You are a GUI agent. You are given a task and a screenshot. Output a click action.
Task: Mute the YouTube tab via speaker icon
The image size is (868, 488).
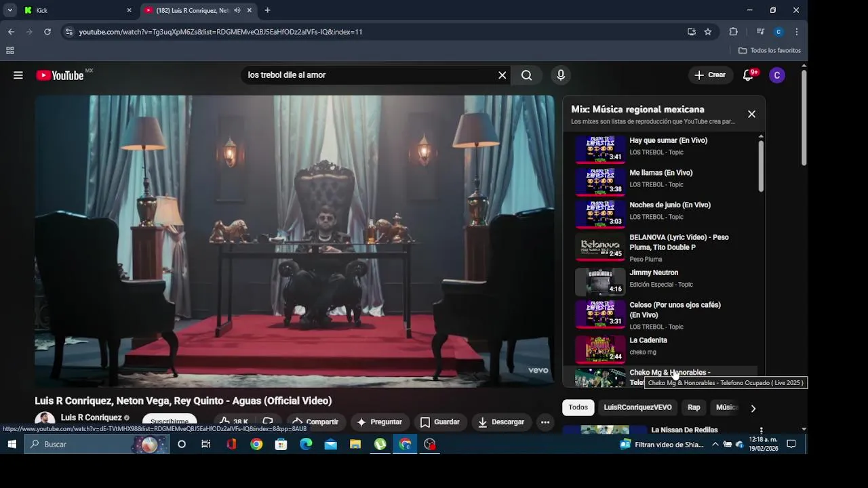[x=237, y=10]
